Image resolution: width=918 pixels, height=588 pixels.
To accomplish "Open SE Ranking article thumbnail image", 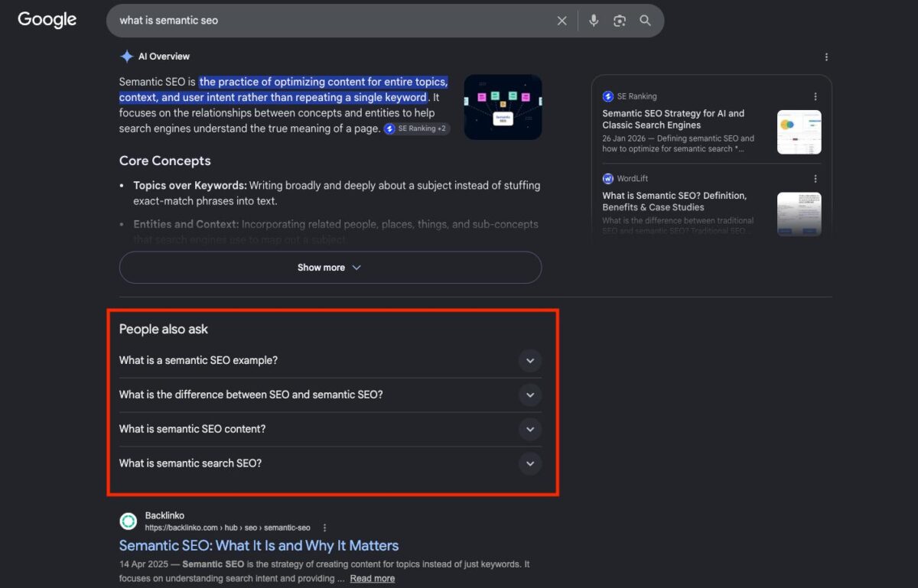I will tap(799, 132).
